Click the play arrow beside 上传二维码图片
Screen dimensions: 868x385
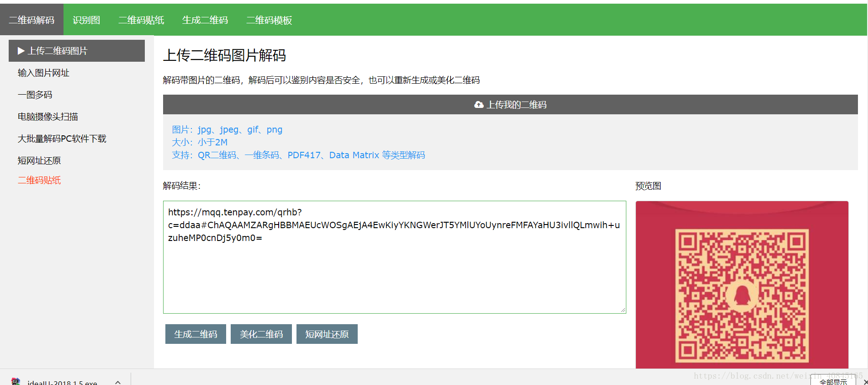point(21,51)
